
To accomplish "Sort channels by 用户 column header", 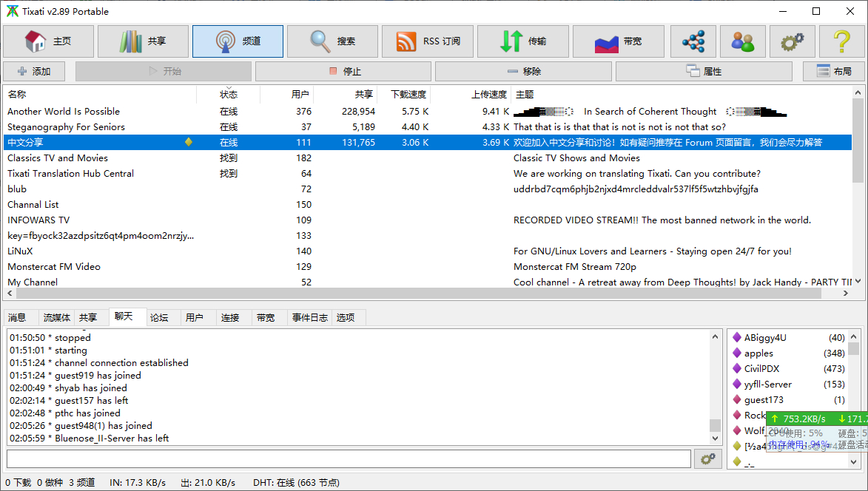I will click(x=287, y=95).
